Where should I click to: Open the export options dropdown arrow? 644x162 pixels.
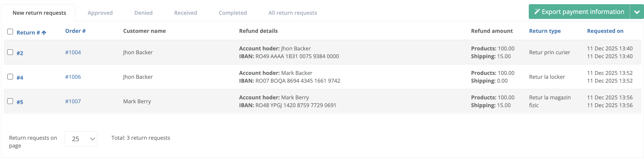coord(637,12)
